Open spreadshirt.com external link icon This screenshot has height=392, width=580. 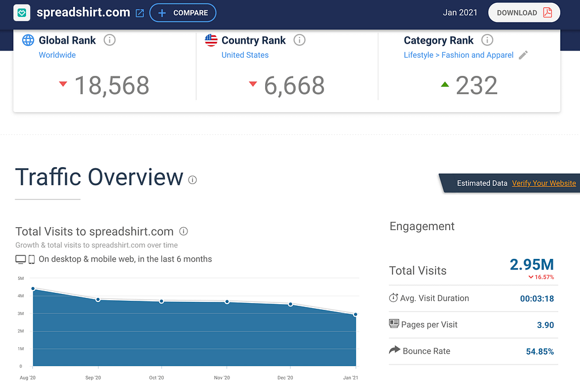click(x=140, y=13)
